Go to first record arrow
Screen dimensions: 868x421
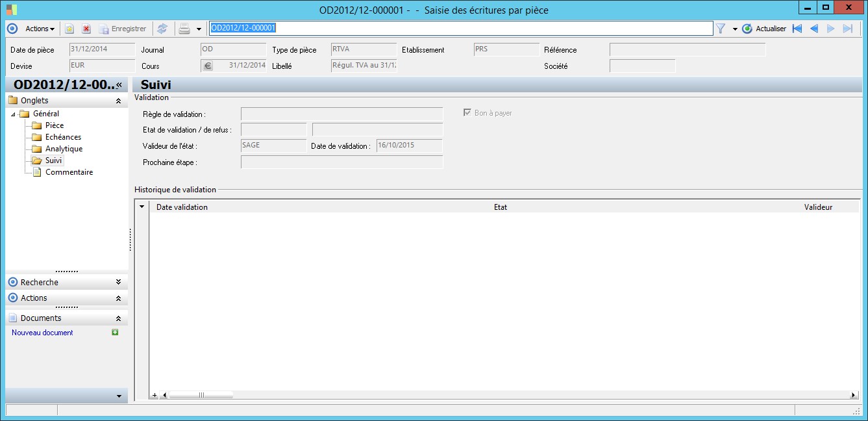click(797, 29)
